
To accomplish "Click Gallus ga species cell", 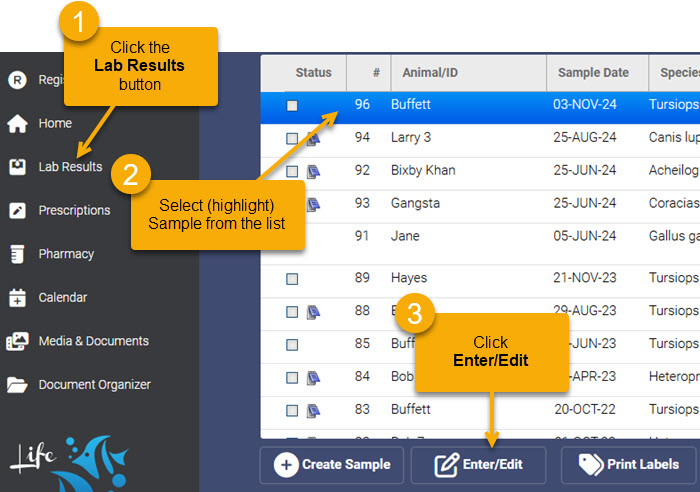I will 674,236.
